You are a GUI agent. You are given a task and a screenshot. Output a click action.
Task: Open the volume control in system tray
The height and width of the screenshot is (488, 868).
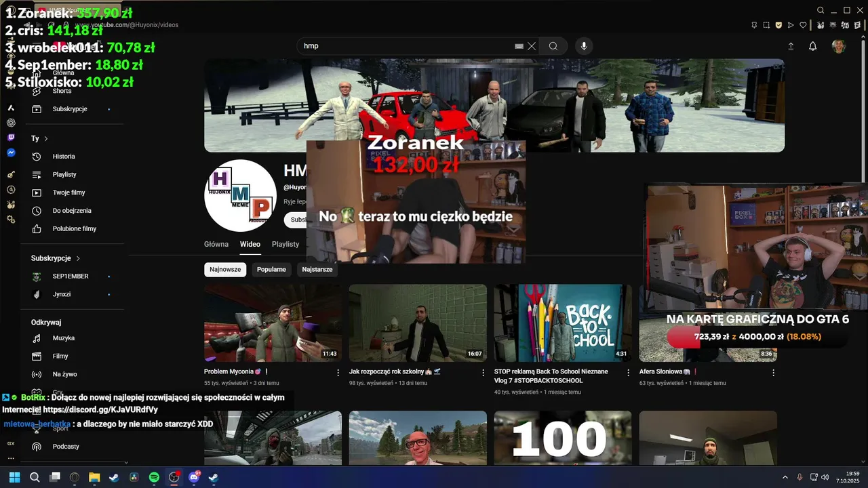(x=825, y=477)
